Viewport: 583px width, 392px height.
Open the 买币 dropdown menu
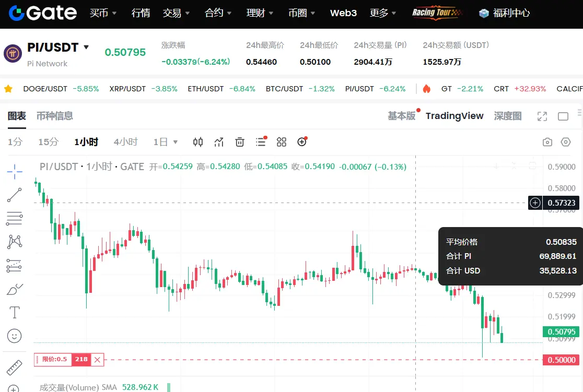point(103,13)
